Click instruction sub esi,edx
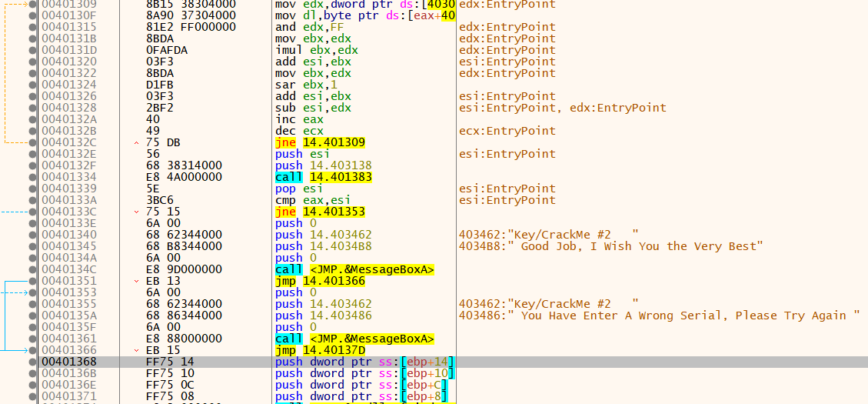 point(314,108)
